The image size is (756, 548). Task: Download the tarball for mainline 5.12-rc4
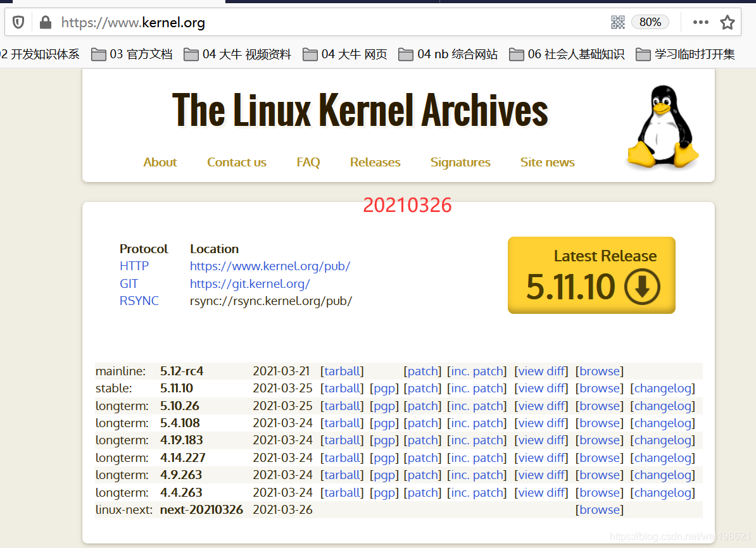click(342, 371)
